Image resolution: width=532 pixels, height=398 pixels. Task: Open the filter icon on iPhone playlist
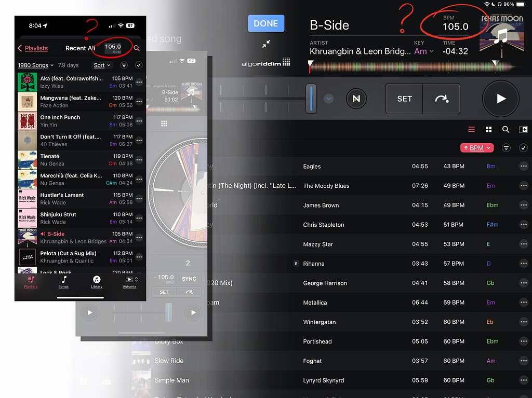(x=124, y=65)
